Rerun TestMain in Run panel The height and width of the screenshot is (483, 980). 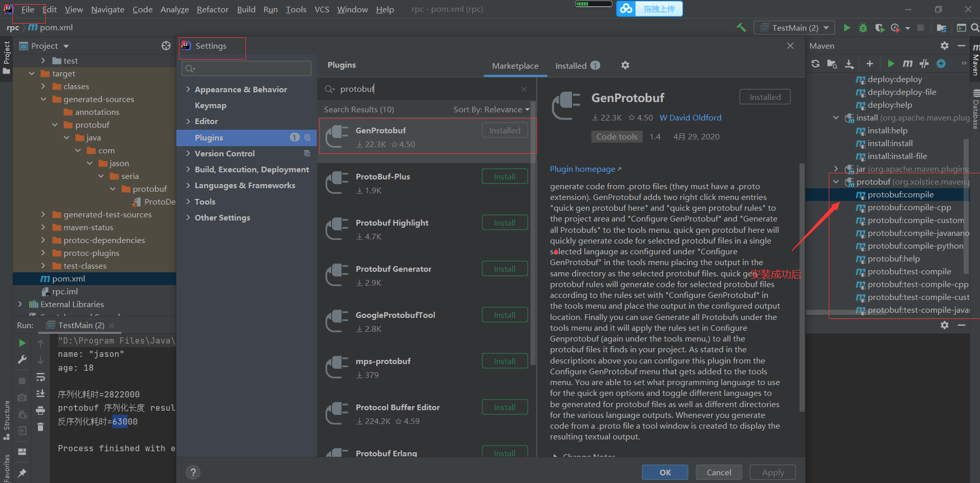(22, 343)
